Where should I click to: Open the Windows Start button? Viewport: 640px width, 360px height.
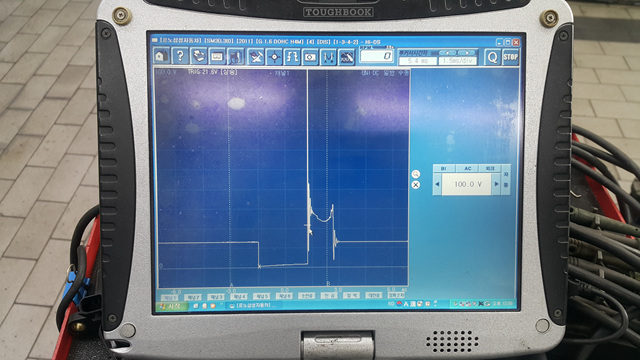[x=171, y=305]
